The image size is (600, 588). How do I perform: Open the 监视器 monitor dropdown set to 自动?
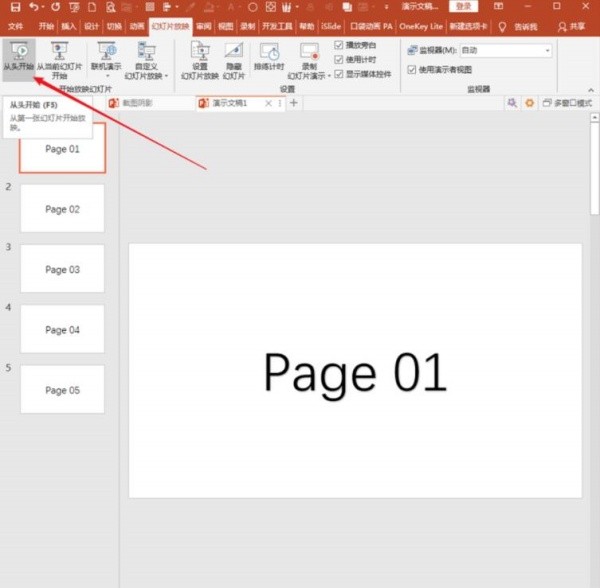point(506,50)
